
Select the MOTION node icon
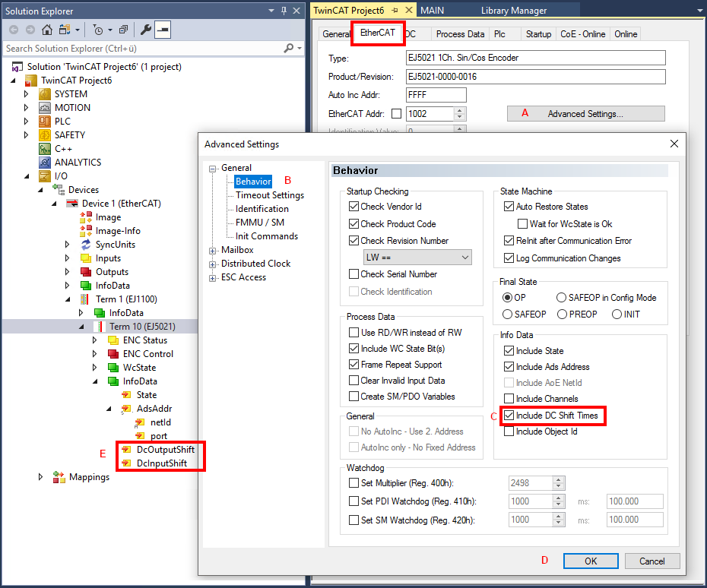click(45, 108)
